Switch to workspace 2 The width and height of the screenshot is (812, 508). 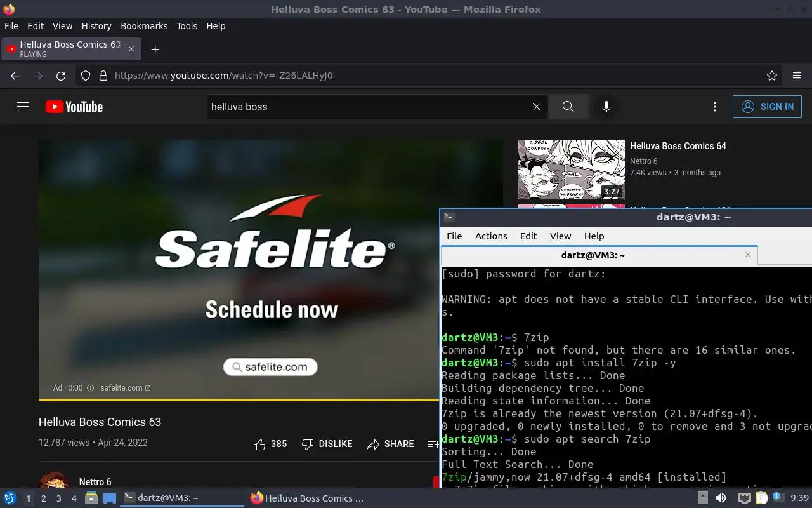pos(43,498)
